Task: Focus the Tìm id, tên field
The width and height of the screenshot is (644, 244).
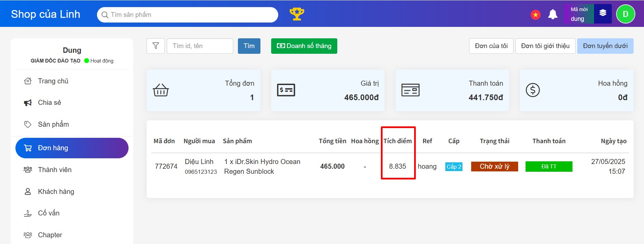Action: pos(200,46)
